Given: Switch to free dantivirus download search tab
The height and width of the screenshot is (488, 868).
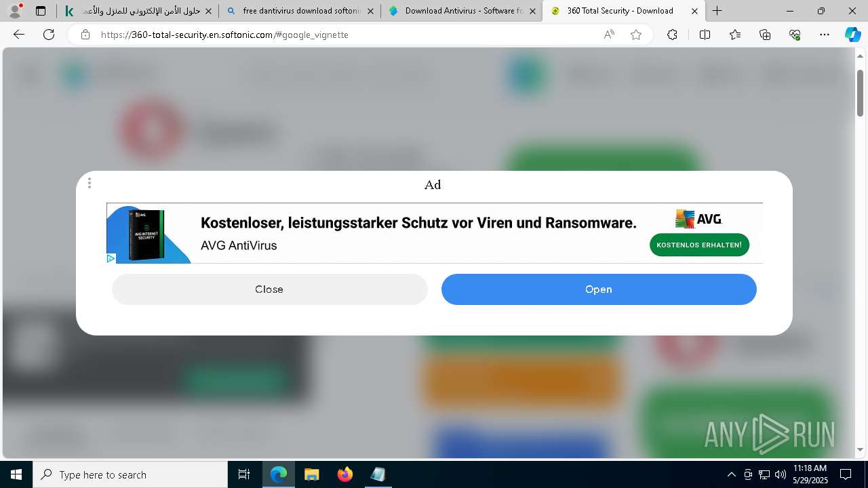Looking at the screenshot, I should click(x=299, y=11).
